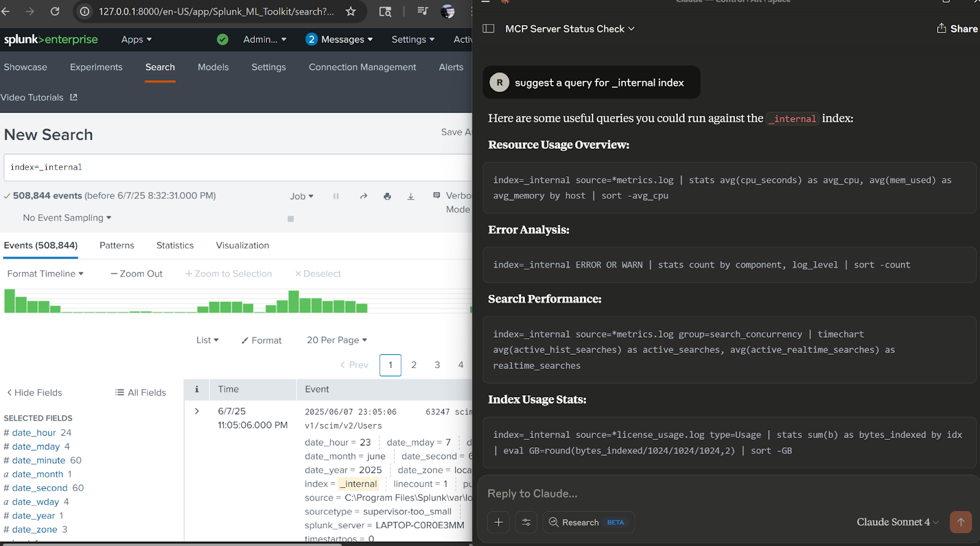The image size is (980, 546).
Task: Pause the search job
Action: (x=336, y=196)
